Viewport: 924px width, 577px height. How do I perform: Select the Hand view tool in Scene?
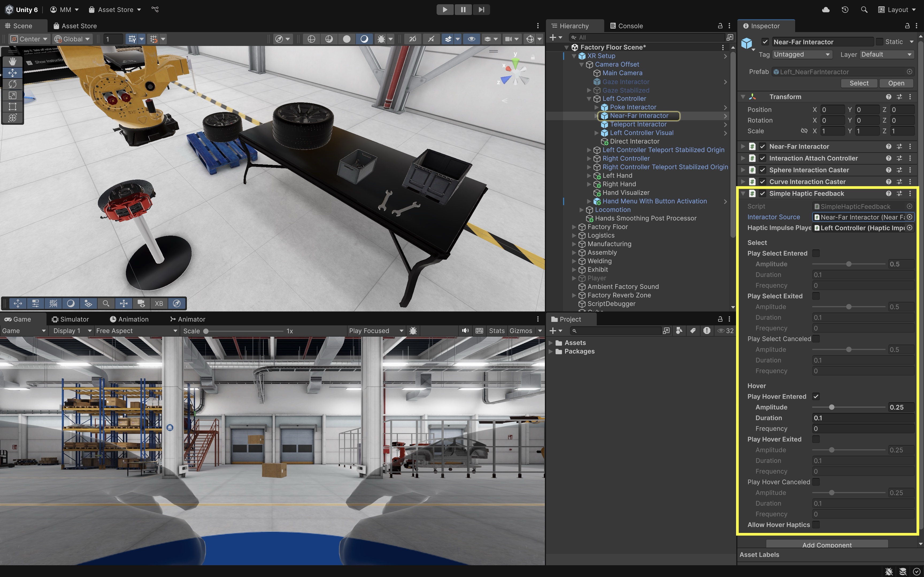click(x=12, y=61)
